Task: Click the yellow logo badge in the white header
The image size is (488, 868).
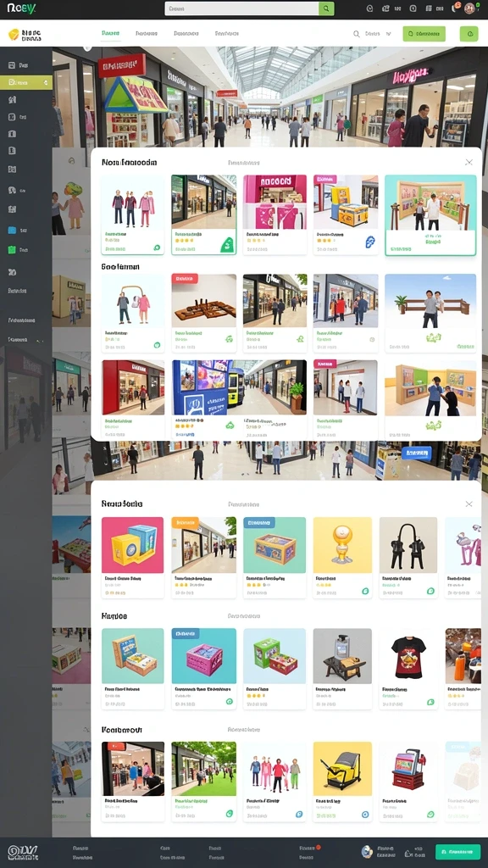Action: (x=14, y=34)
